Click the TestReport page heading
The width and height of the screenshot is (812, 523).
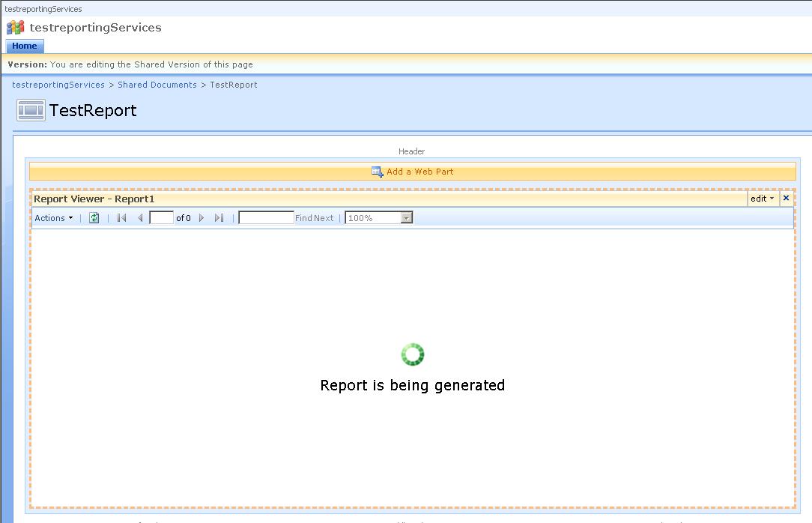93,110
